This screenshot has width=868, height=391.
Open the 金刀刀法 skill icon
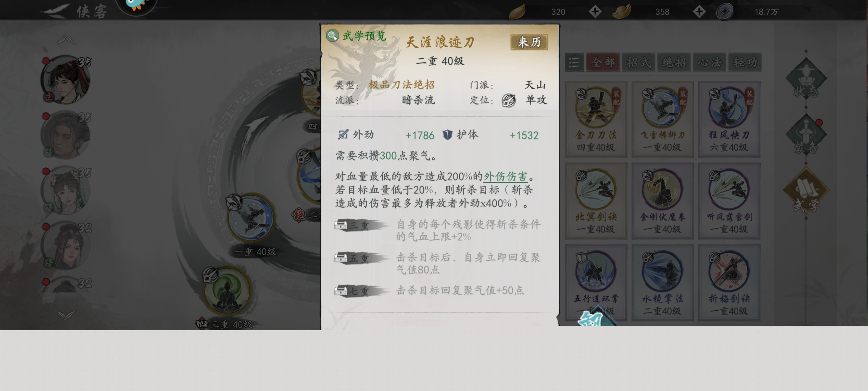pyautogui.click(x=596, y=108)
